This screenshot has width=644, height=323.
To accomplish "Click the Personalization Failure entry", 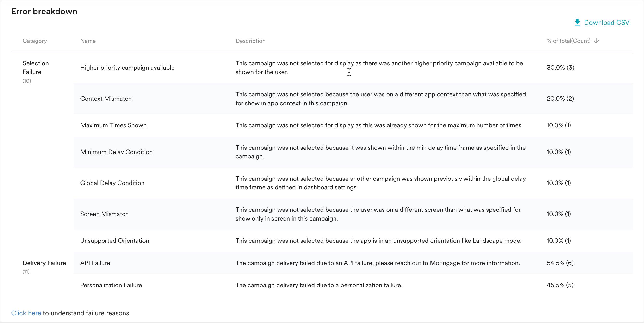I will coord(111,285).
